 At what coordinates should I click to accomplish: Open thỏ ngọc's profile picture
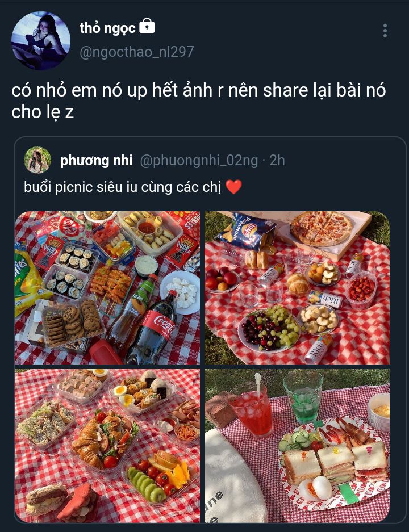(41, 41)
